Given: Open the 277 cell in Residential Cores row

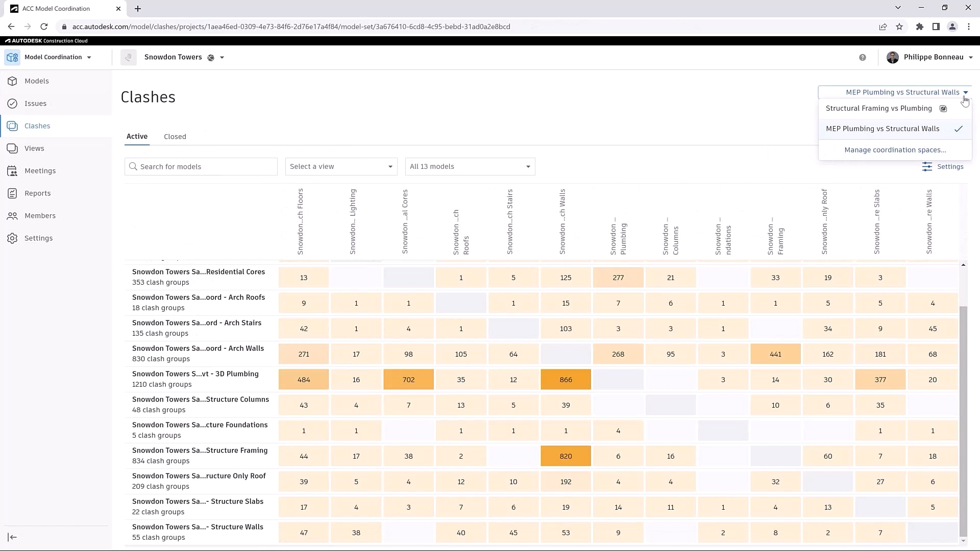Looking at the screenshot, I should point(618,278).
